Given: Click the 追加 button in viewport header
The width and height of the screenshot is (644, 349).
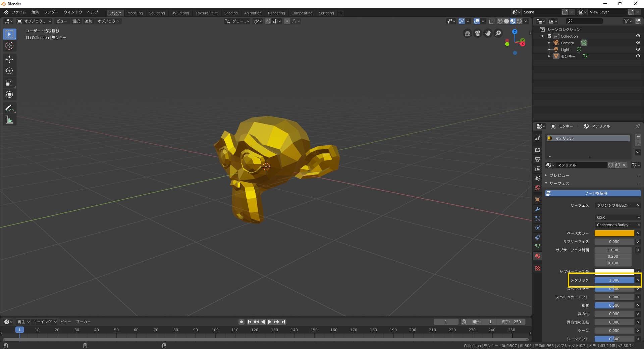Looking at the screenshot, I should (88, 21).
